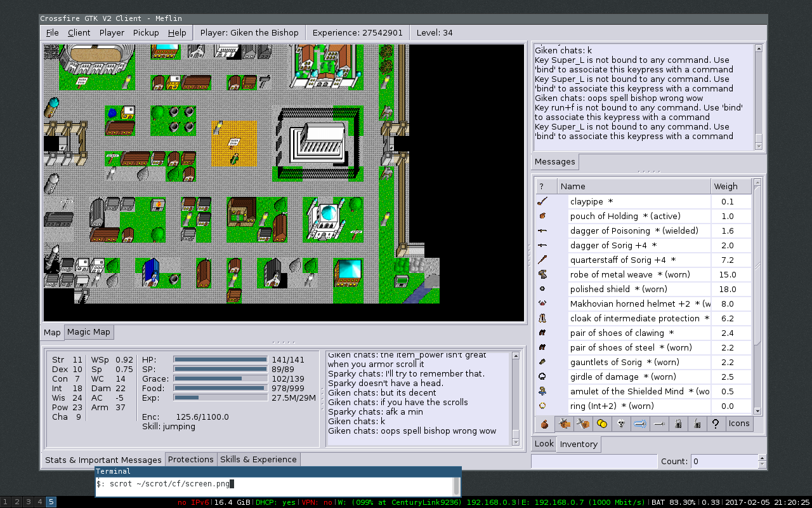
Task: Switch to workspace 3 in status bar
Action: click(x=29, y=502)
